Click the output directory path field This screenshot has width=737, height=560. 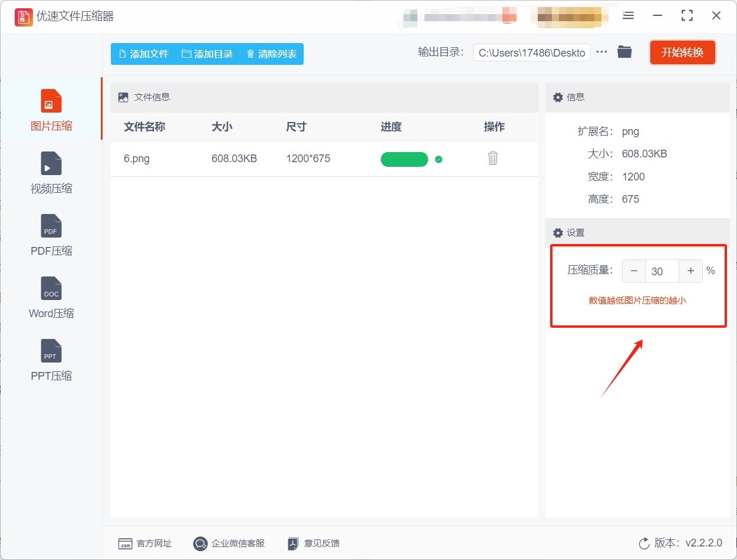(531, 53)
